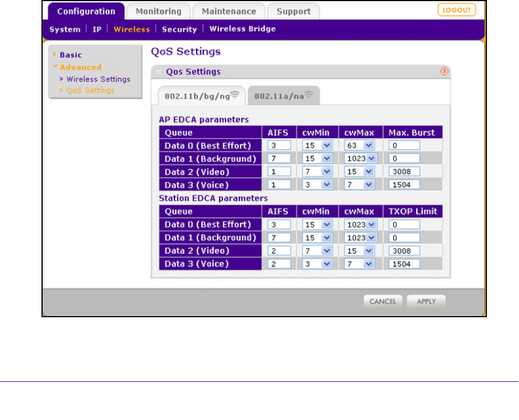This screenshot has height=420, width=519.
Task: Open the Wireless Bridge submenu
Action: click(x=243, y=29)
